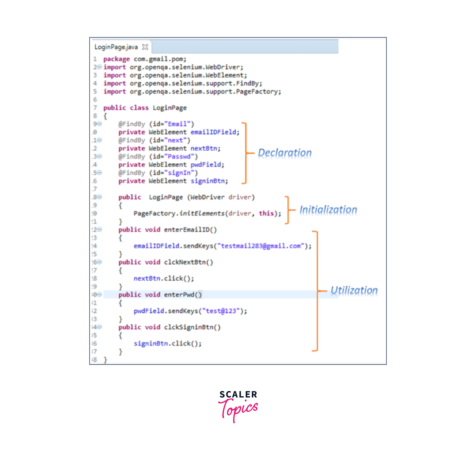Select the LoginPage.java tab

116,47
